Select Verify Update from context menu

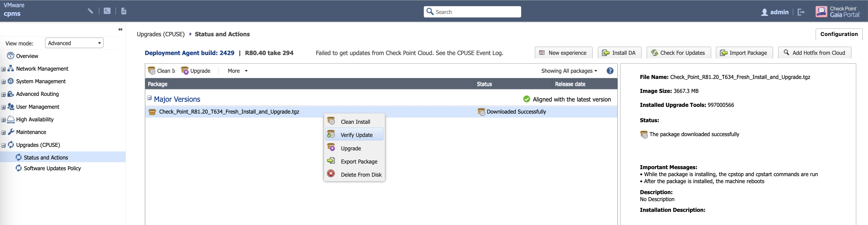click(356, 135)
